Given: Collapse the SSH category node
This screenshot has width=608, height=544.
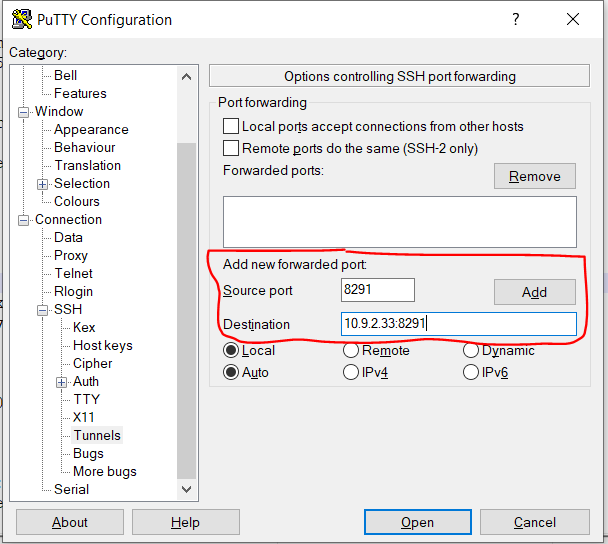Looking at the screenshot, I should pos(43,311).
